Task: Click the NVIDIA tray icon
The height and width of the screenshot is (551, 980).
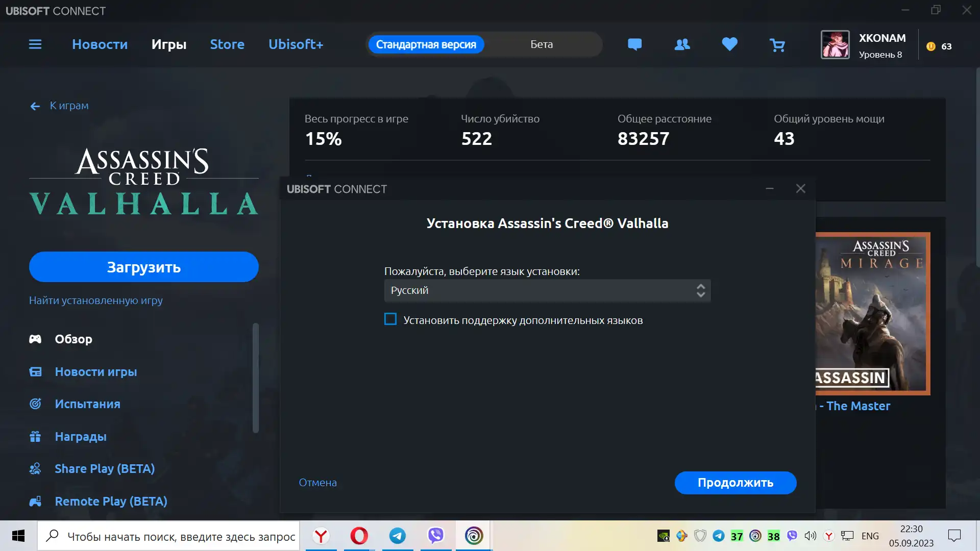Action: tap(663, 536)
